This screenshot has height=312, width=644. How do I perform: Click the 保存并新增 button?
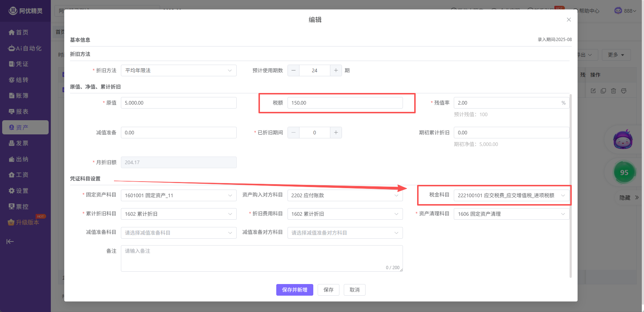tap(294, 290)
